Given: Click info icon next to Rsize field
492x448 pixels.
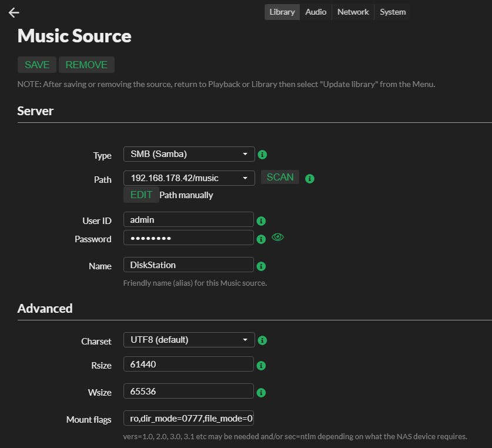Looking at the screenshot, I should coord(262,365).
